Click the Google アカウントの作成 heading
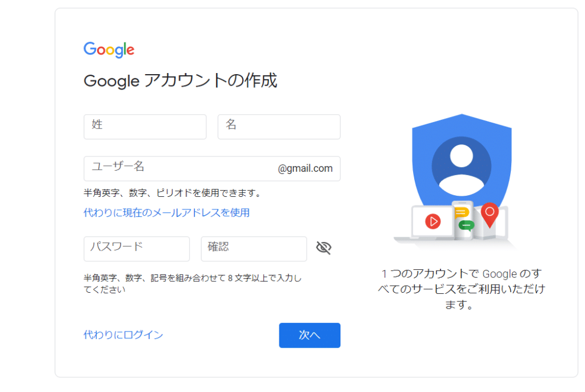This screenshot has width=585, height=392. coord(181,80)
